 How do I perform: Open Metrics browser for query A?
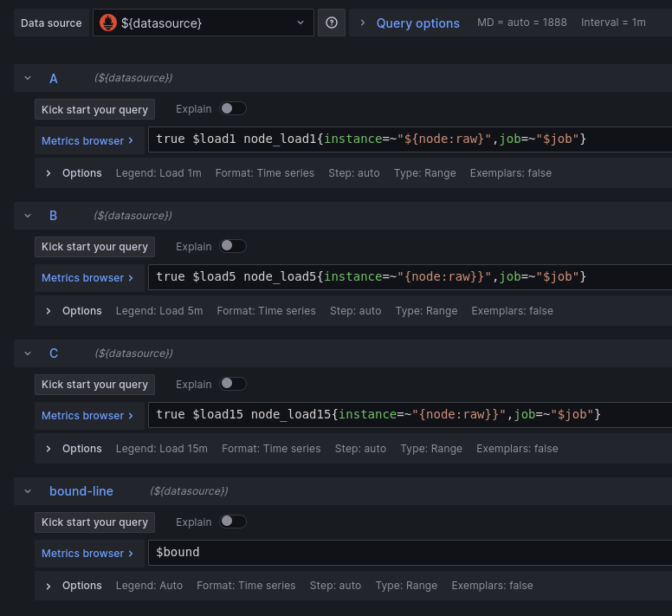point(87,140)
